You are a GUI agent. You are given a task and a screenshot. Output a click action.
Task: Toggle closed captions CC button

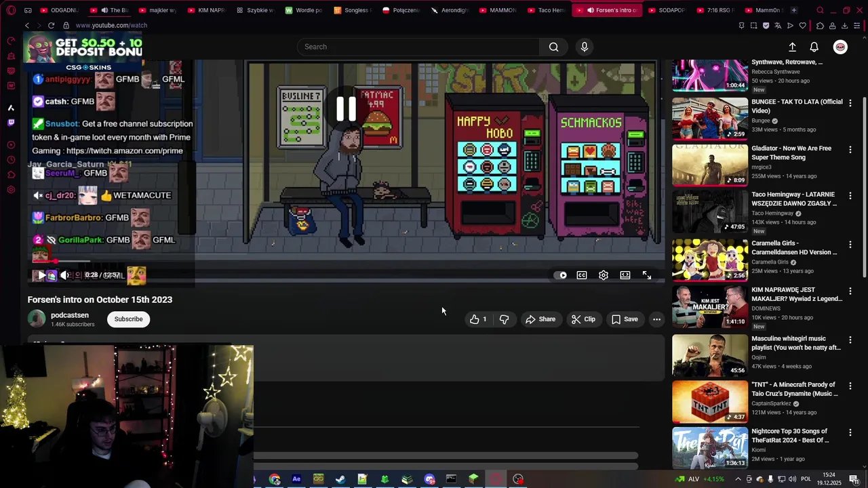point(582,275)
